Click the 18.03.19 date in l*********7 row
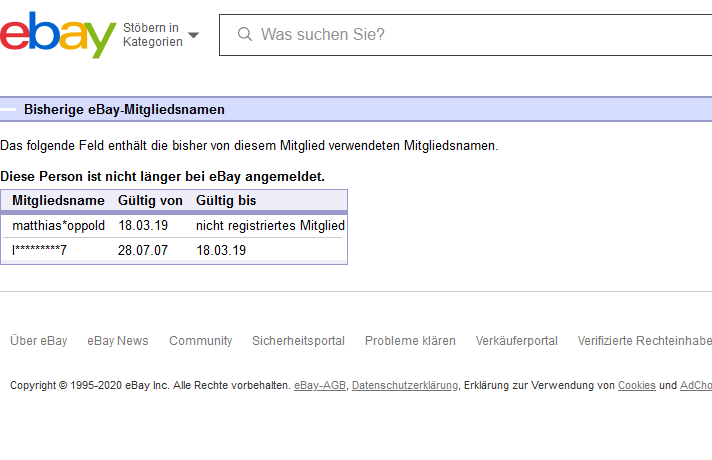 click(x=221, y=250)
